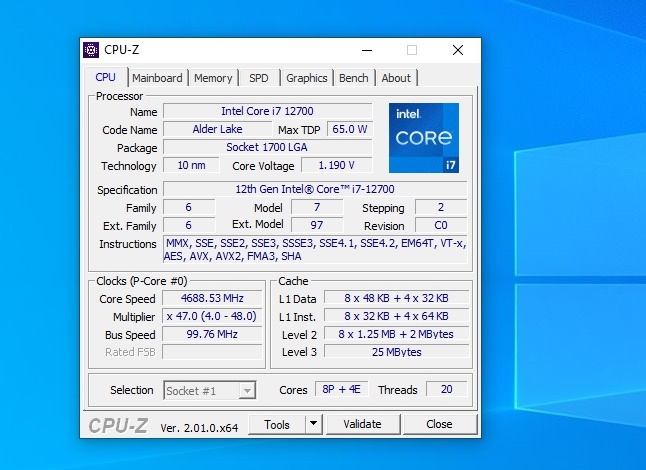
Task: Click the L1 Data cache value
Action: coord(396,298)
